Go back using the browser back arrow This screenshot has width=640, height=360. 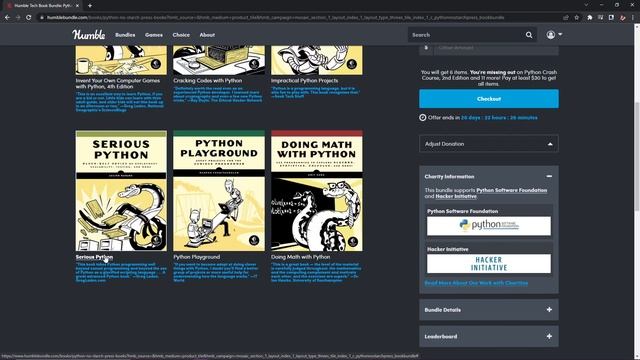coord(7,18)
